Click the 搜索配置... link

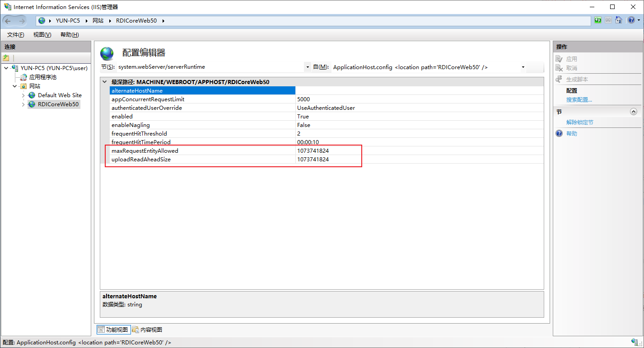[x=579, y=99]
